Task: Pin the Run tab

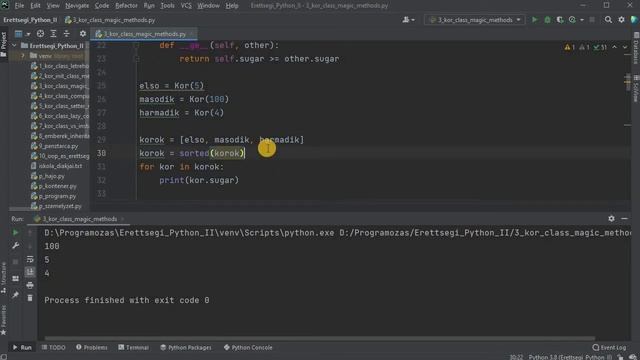Action: pyautogui.click(x=16, y=295)
